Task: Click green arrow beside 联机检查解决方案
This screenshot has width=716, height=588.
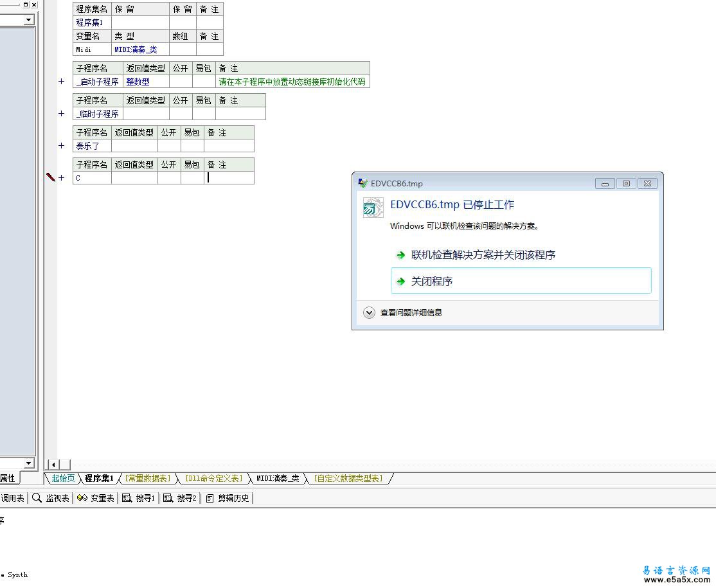Action: 400,254
